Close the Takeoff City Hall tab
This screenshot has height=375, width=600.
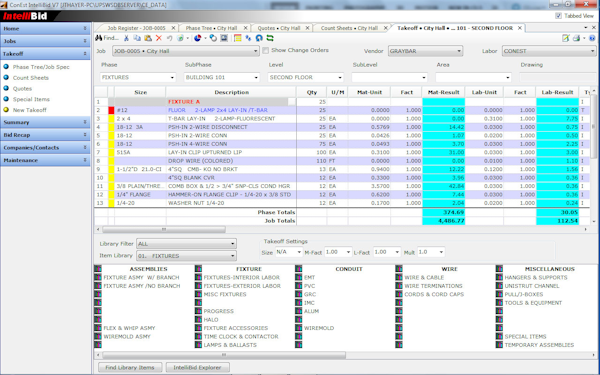520,28
